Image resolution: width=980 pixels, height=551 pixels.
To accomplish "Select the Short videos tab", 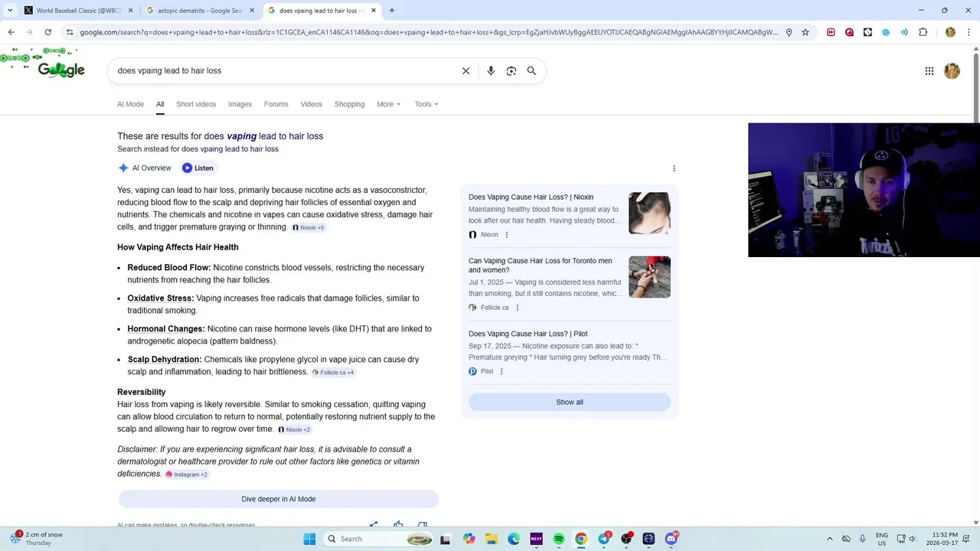I will 196,104.
